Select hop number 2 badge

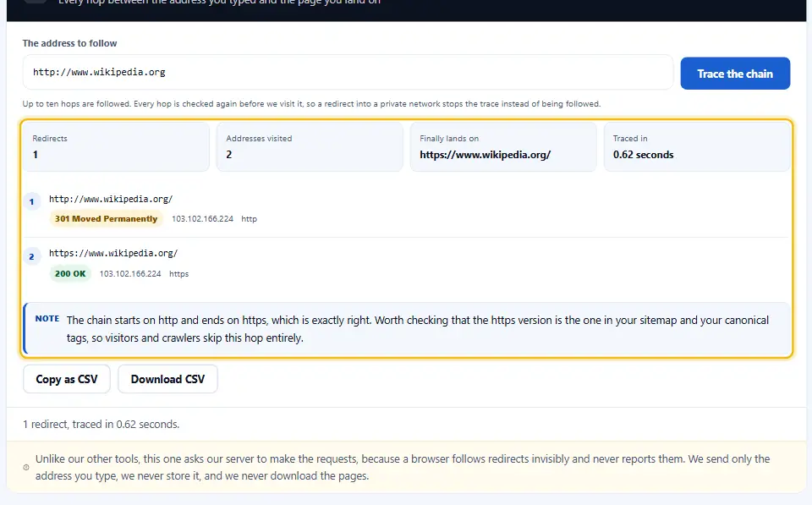pyautogui.click(x=31, y=256)
